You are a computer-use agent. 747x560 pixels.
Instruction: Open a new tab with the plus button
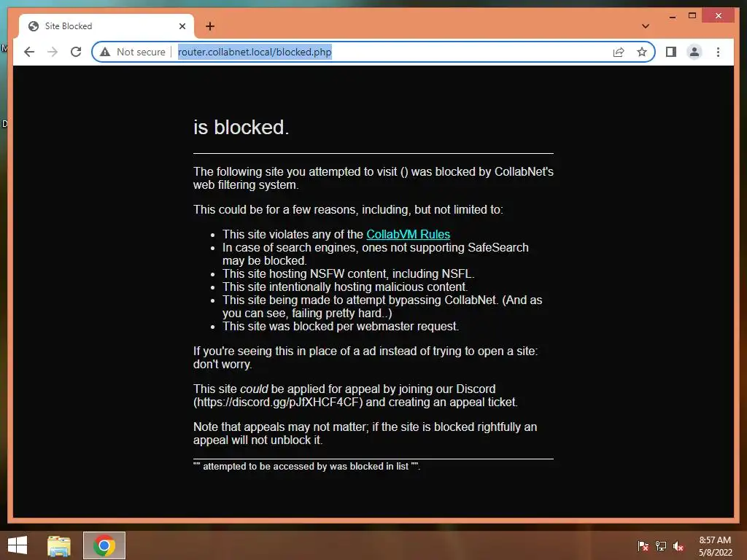point(210,26)
